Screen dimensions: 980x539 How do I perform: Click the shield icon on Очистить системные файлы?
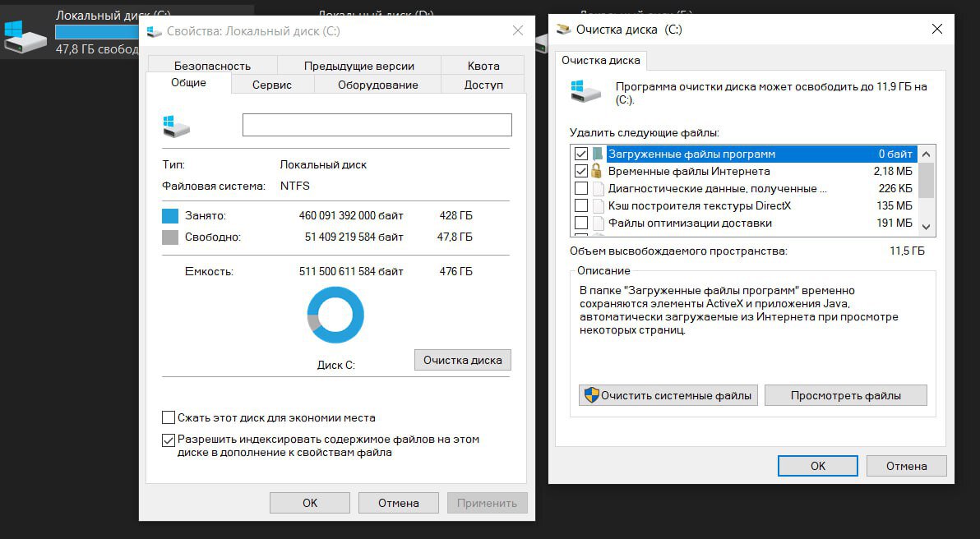coord(591,395)
